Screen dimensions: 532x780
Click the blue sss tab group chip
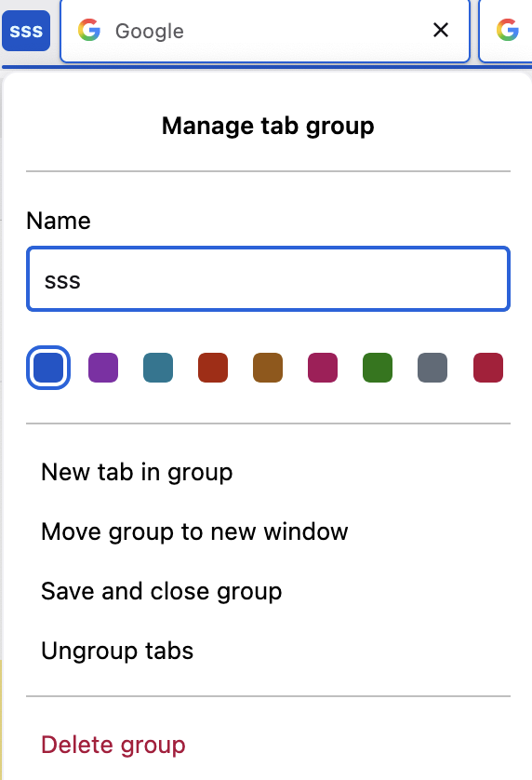[26, 31]
